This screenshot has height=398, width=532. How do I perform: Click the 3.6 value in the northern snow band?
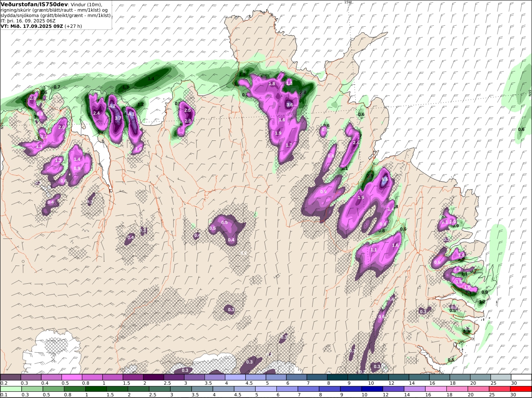[x=290, y=105]
